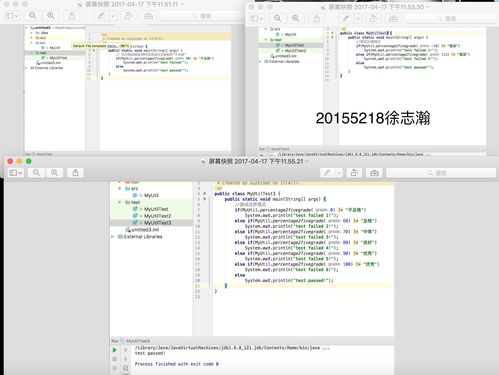The height and width of the screenshot is (375, 499).
Task: Zoom out in the 11.55.21 Preview window
Action: coord(36,172)
